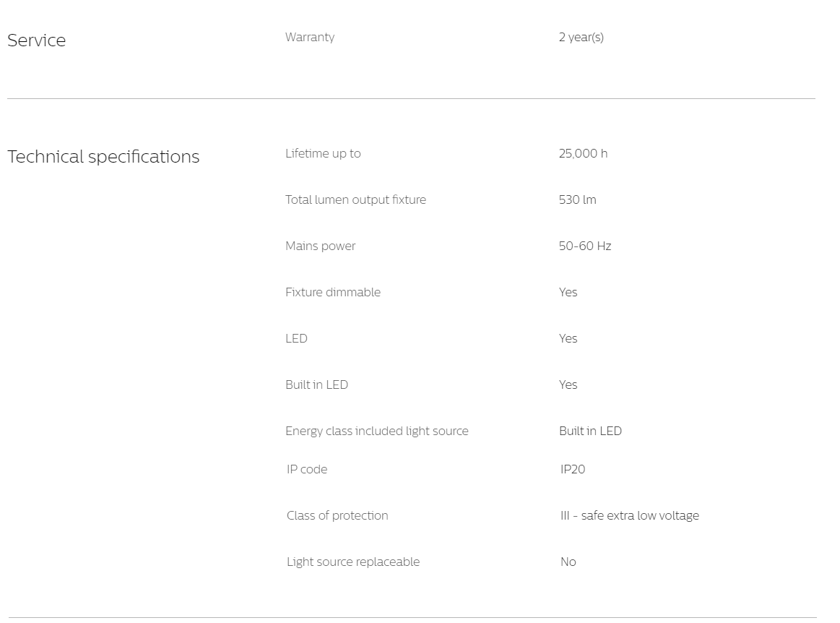840x623 pixels.
Task: Click the IP20 value
Action: [x=573, y=469]
